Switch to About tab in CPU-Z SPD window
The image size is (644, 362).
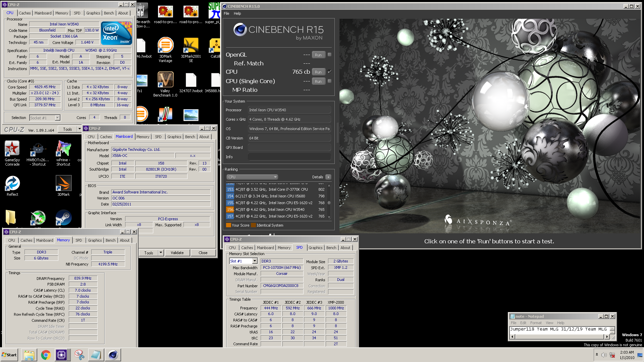(345, 248)
